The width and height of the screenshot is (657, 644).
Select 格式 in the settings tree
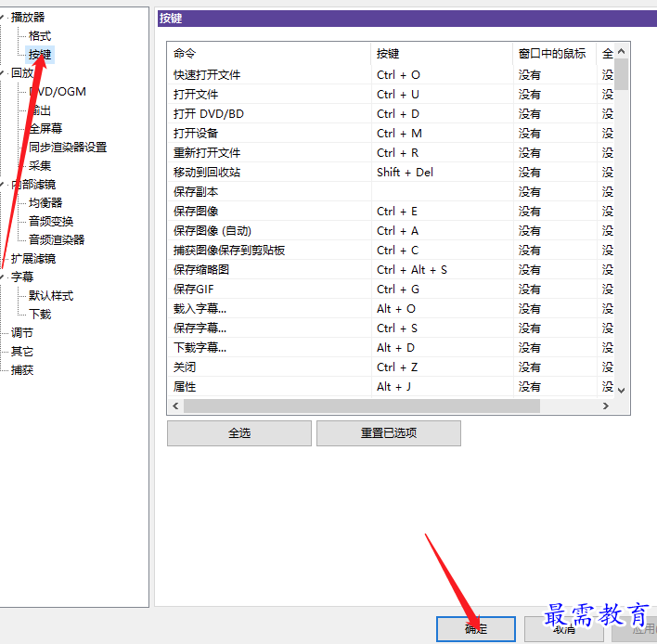click(40, 36)
